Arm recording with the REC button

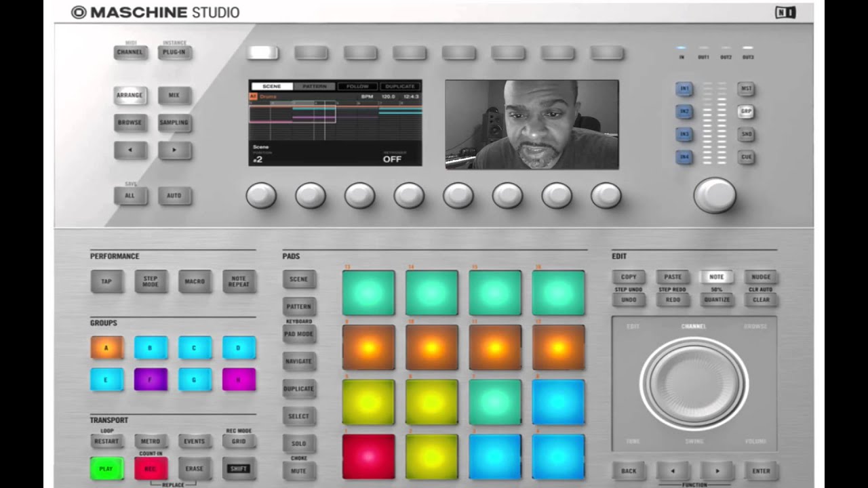pyautogui.click(x=151, y=468)
